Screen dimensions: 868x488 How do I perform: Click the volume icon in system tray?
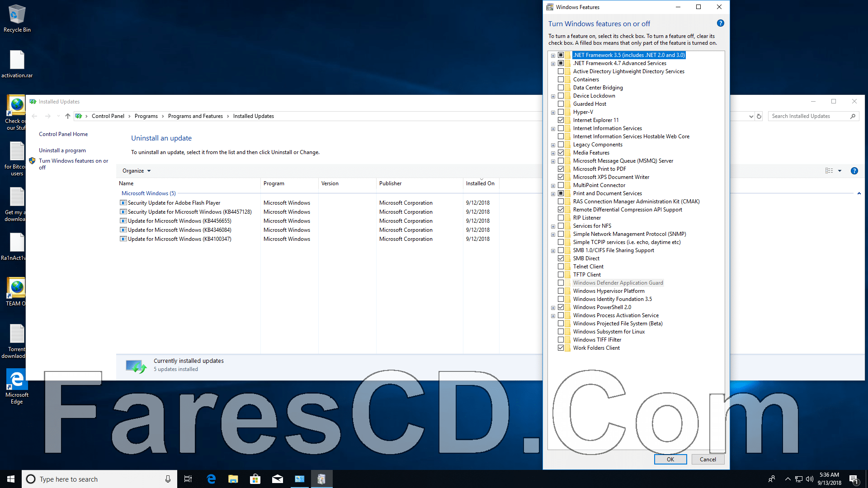click(809, 479)
